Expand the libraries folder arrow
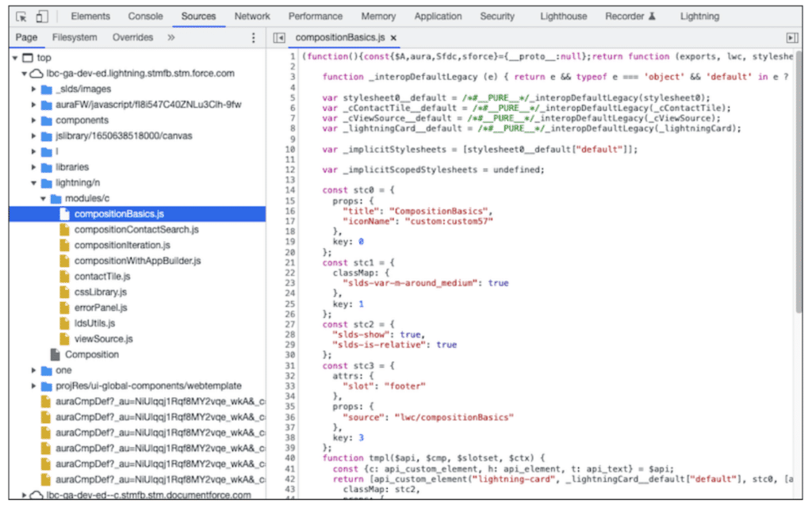812x508 pixels. pyautogui.click(x=33, y=167)
